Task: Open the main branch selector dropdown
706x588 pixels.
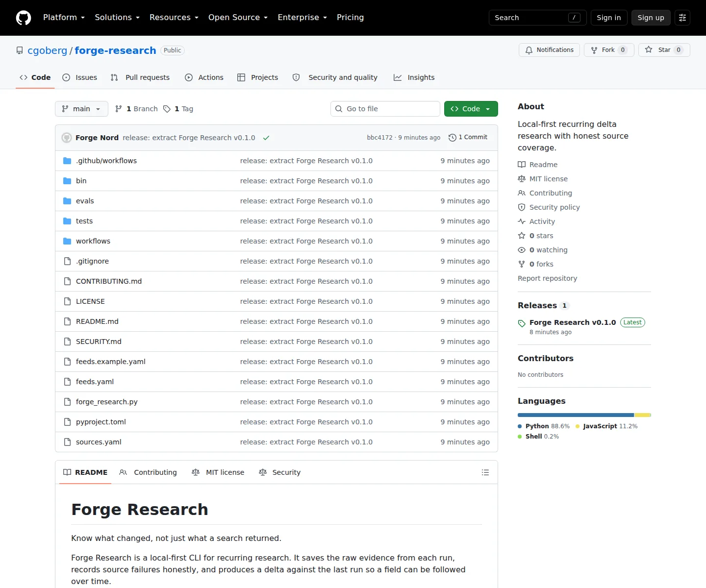Action: coord(81,109)
